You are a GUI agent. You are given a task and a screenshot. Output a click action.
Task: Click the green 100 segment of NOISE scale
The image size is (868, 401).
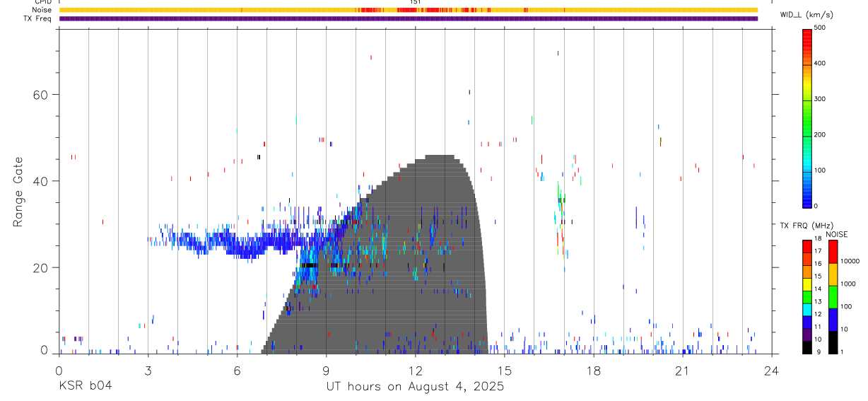(x=833, y=297)
